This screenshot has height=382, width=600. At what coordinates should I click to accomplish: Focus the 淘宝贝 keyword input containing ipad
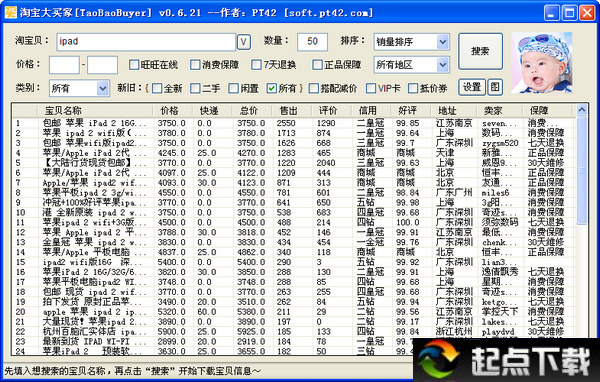tap(146, 42)
